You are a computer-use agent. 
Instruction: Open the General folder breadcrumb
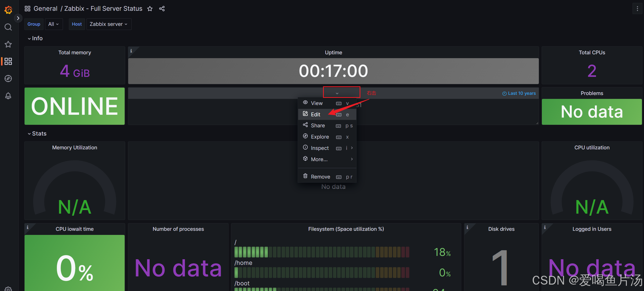46,9
